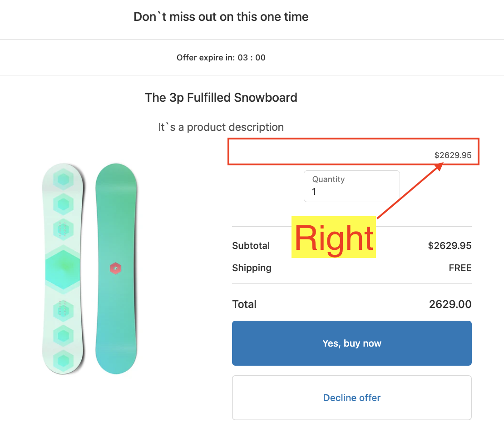Click the Don't miss out heading
The width and height of the screenshot is (504, 437).
(x=221, y=17)
